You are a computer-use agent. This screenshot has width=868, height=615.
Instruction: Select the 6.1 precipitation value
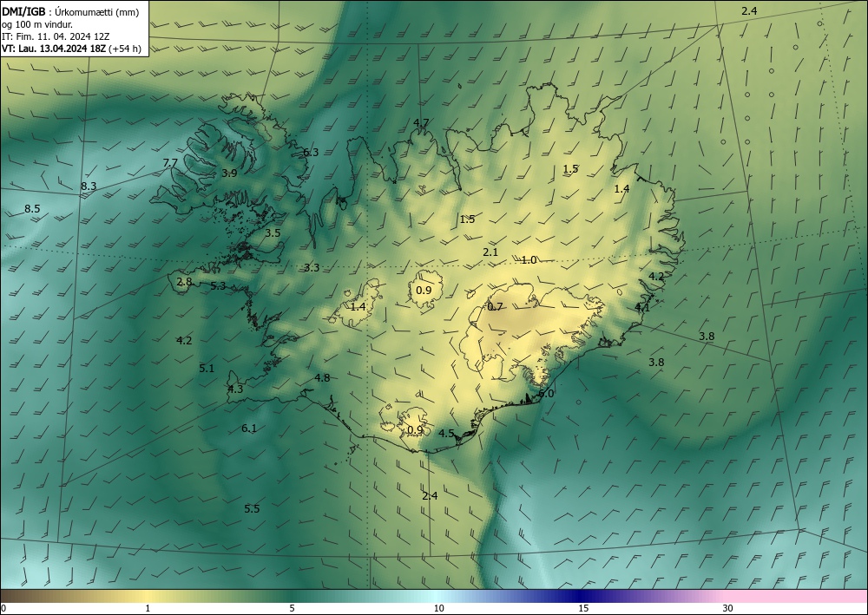pyautogui.click(x=249, y=428)
